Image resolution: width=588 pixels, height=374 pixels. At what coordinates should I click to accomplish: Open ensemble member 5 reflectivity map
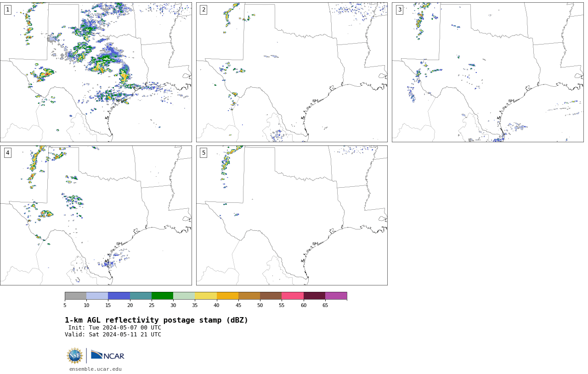click(292, 215)
